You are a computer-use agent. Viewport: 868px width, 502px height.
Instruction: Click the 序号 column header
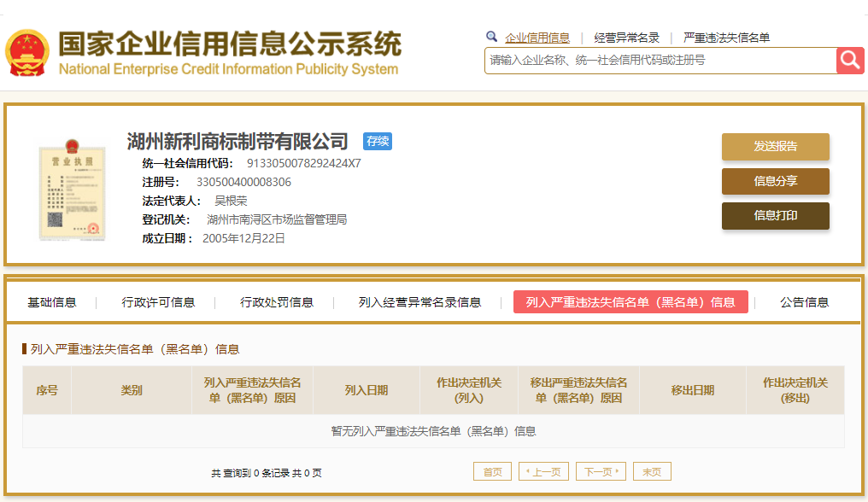coord(47,390)
